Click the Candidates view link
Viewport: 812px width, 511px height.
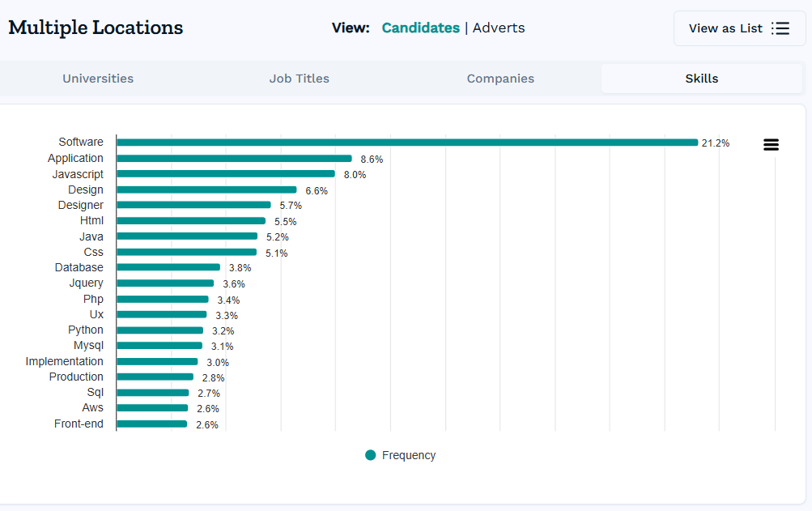(420, 28)
